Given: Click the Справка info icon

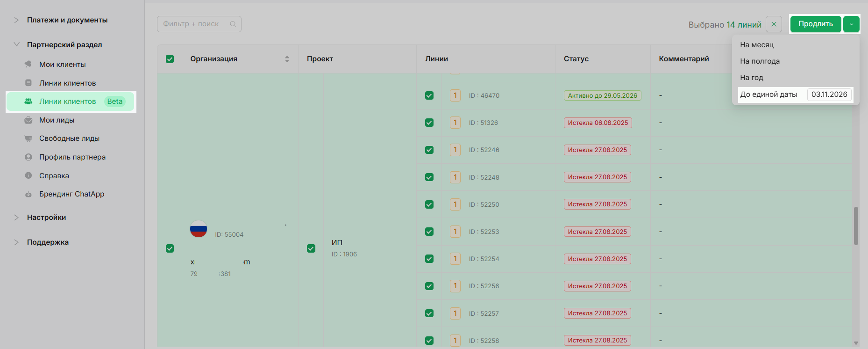Looking at the screenshot, I should [28, 175].
